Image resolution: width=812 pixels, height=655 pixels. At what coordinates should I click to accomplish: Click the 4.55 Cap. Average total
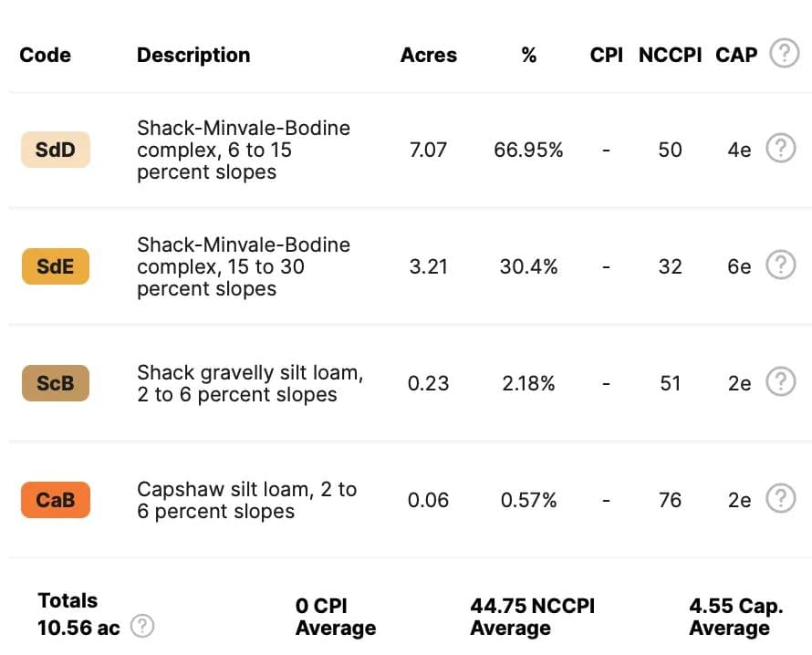(x=735, y=617)
